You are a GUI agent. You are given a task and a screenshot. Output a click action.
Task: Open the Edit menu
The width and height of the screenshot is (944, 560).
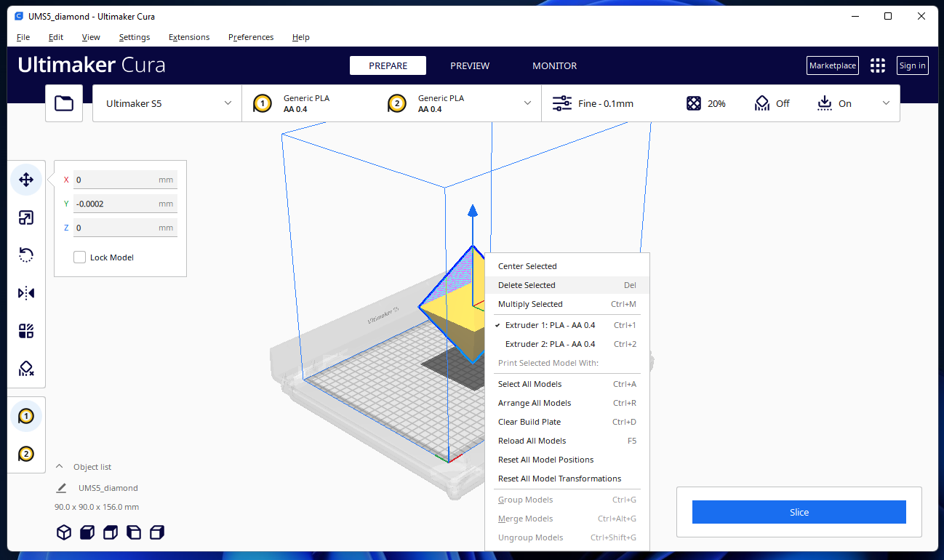pyautogui.click(x=56, y=37)
